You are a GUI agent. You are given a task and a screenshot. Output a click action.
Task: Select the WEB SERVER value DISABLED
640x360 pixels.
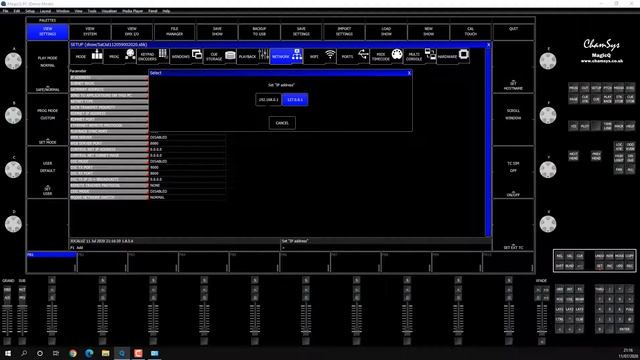(x=187, y=138)
